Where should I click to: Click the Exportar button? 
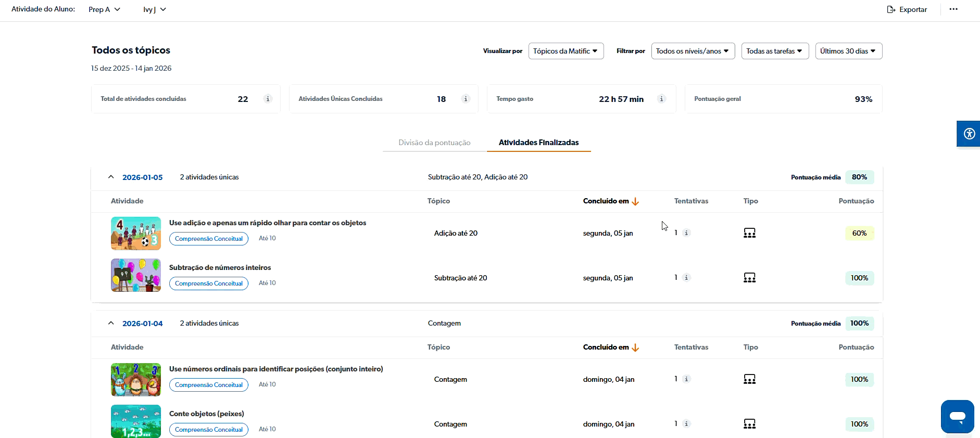click(x=907, y=9)
